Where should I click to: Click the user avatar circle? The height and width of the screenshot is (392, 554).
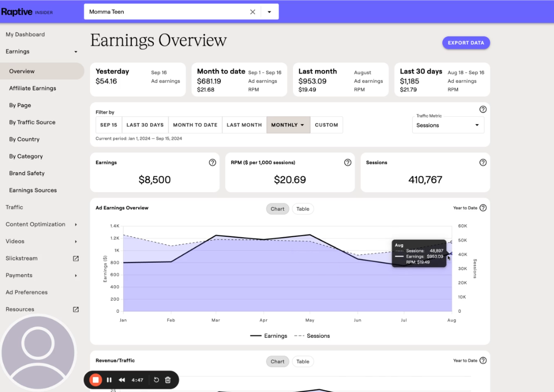[38, 352]
